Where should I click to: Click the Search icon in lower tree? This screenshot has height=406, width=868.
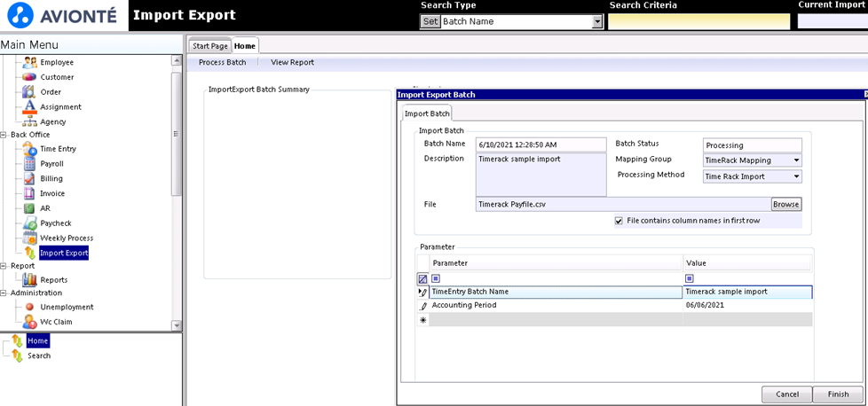(17, 355)
